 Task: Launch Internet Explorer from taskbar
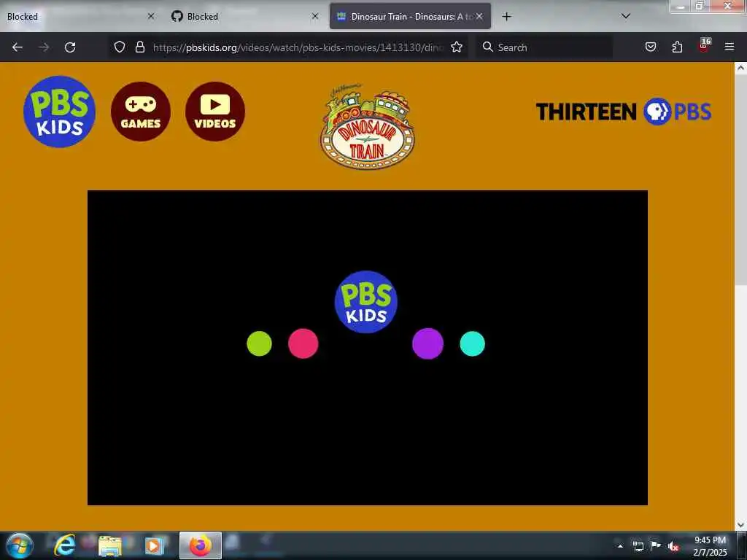[x=64, y=545]
